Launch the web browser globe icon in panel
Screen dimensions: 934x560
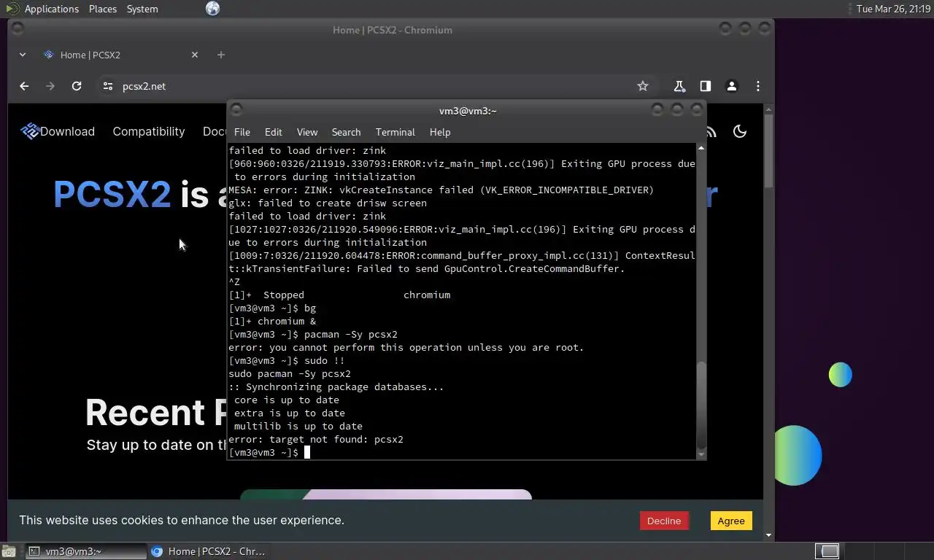(x=212, y=9)
